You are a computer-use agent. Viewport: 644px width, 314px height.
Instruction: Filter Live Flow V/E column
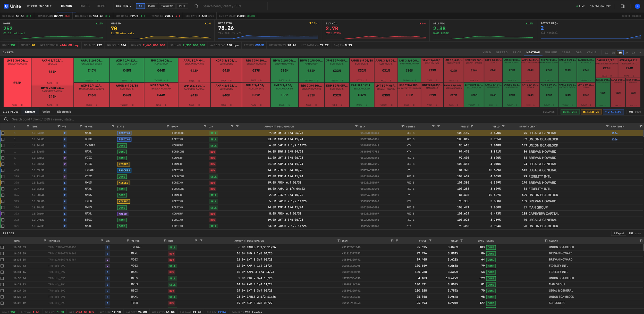pos(81,126)
